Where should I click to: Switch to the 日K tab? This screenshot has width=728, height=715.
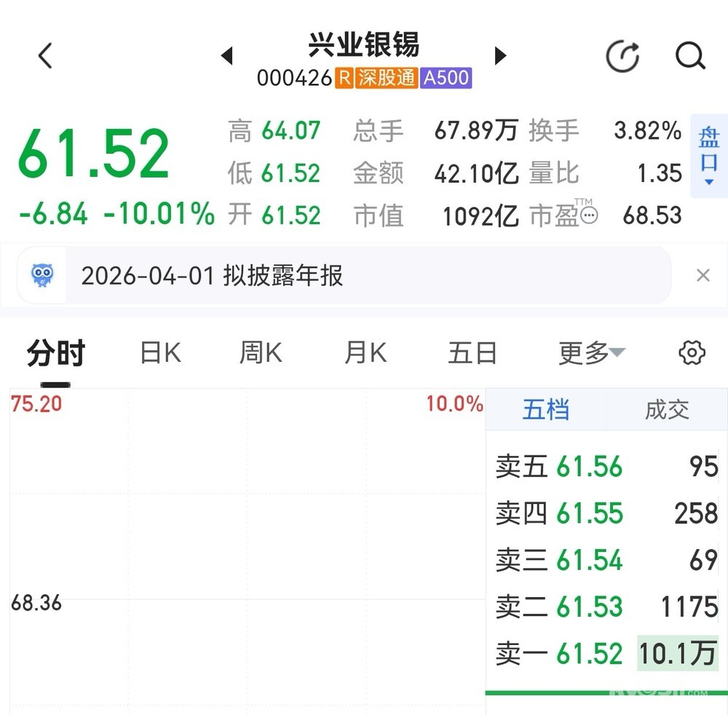pos(160,353)
